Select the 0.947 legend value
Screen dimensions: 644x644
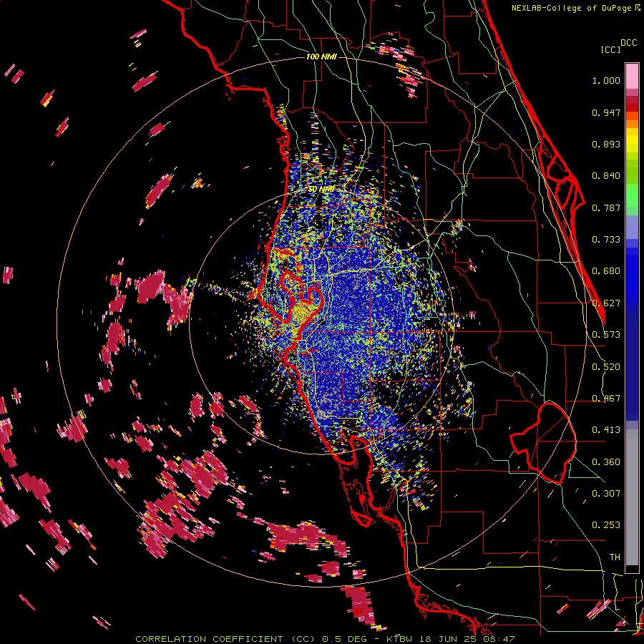(606, 112)
